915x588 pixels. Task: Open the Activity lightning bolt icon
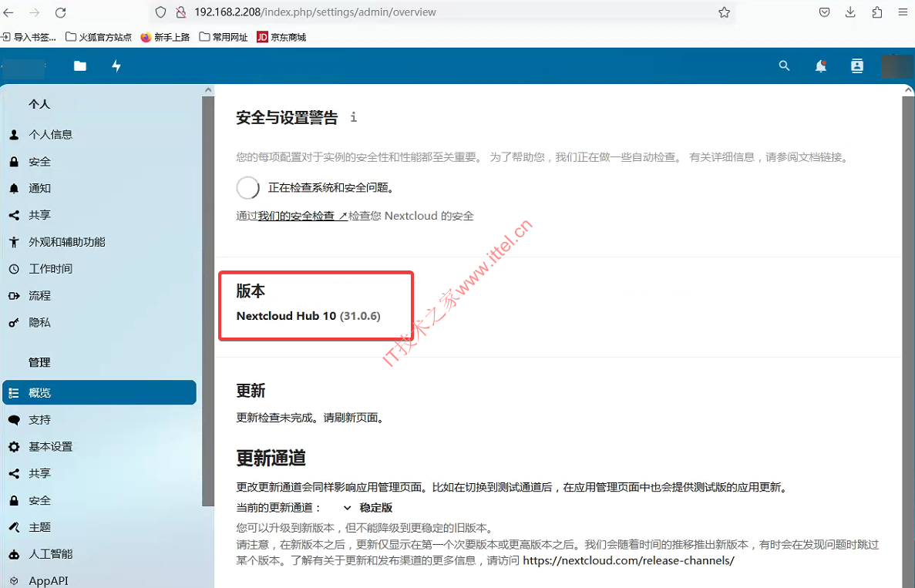[x=116, y=66]
